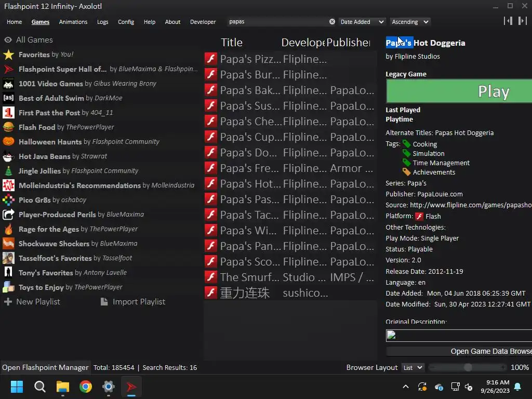Screen dimensions: 532x399
Task: Open the Jingle Jollies tree icon
Action: [x=8, y=170]
